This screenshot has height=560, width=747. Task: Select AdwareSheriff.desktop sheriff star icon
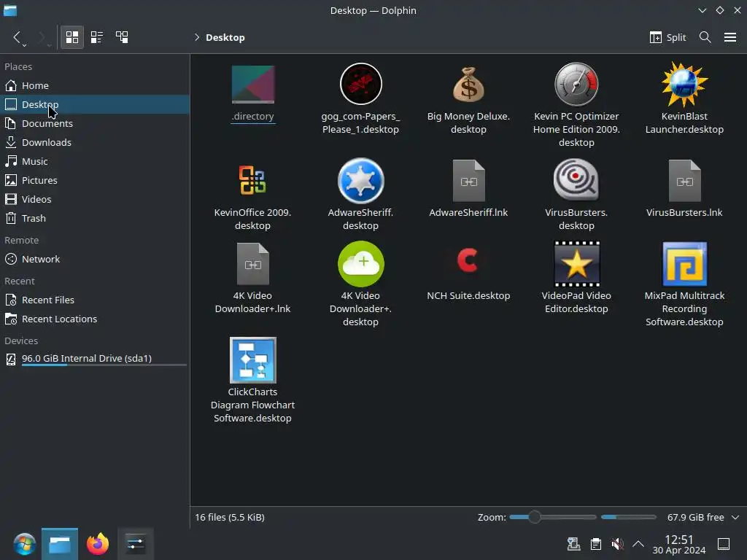tap(360, 181)
